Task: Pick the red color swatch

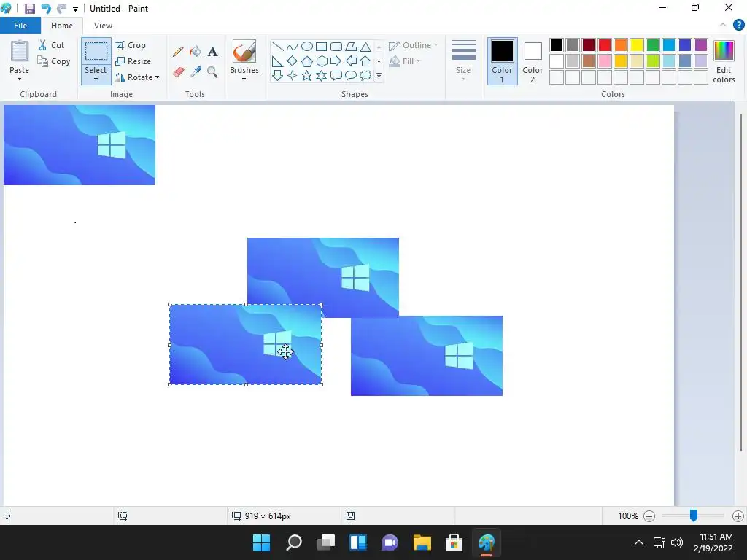Action: [x=605, y=45]
